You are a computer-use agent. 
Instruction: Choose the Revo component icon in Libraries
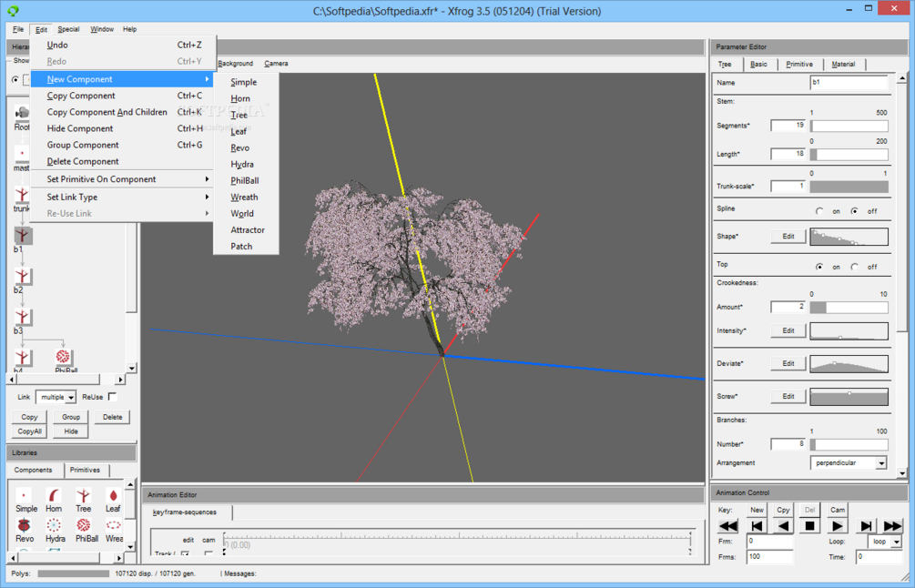pos(24,525)
